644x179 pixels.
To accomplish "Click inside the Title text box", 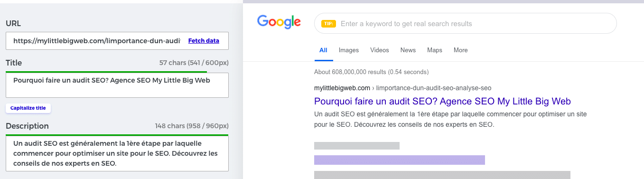I will coord(117,85).
